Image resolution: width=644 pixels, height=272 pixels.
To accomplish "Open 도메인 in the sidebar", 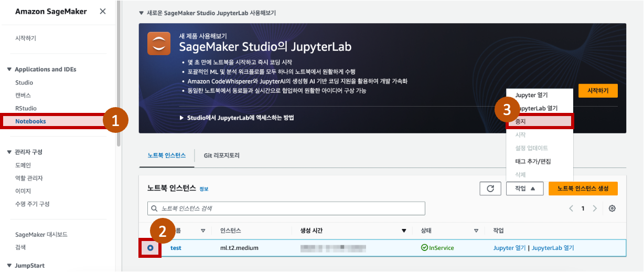I will tap(23, 165).
